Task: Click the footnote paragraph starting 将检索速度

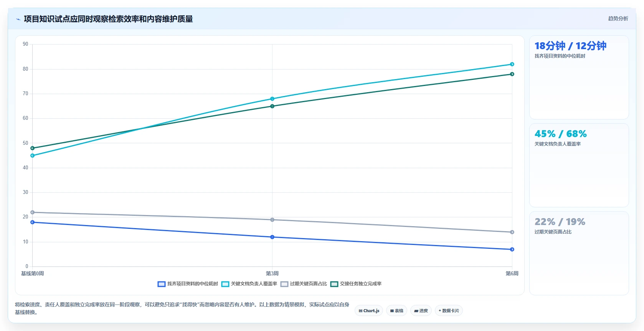Action: [182, 308]
